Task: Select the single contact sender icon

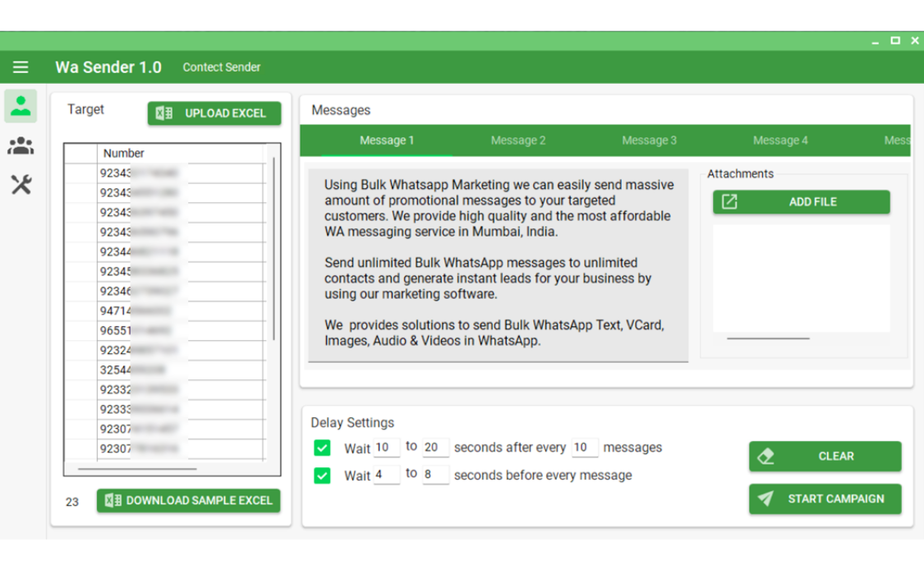Action: click(21, 106)
